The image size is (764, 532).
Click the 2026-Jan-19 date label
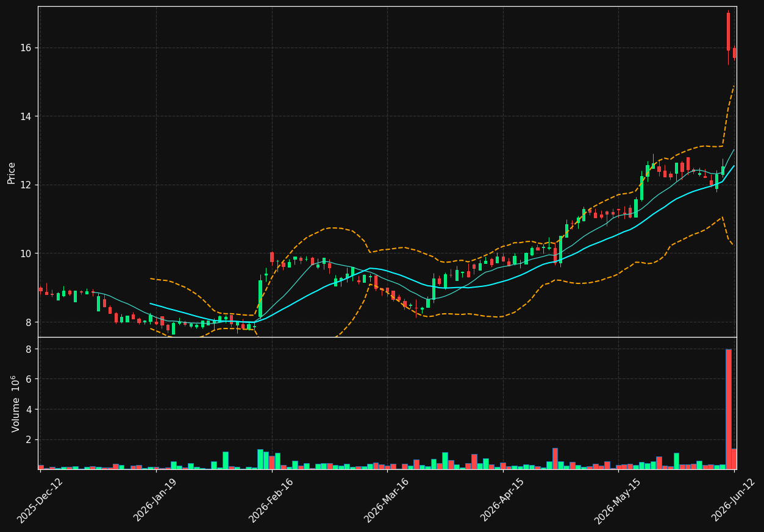(x=155, y=500)
